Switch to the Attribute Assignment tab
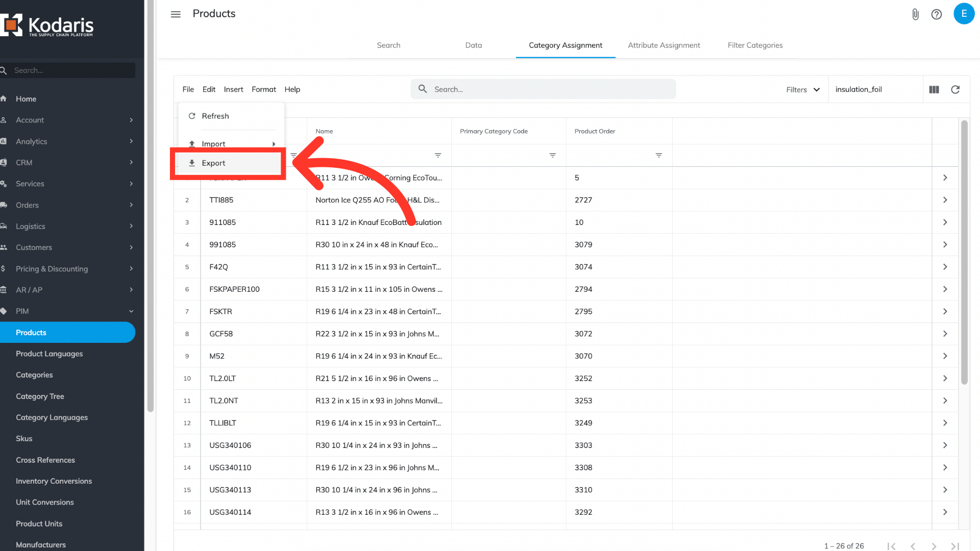 click(664, 45)
